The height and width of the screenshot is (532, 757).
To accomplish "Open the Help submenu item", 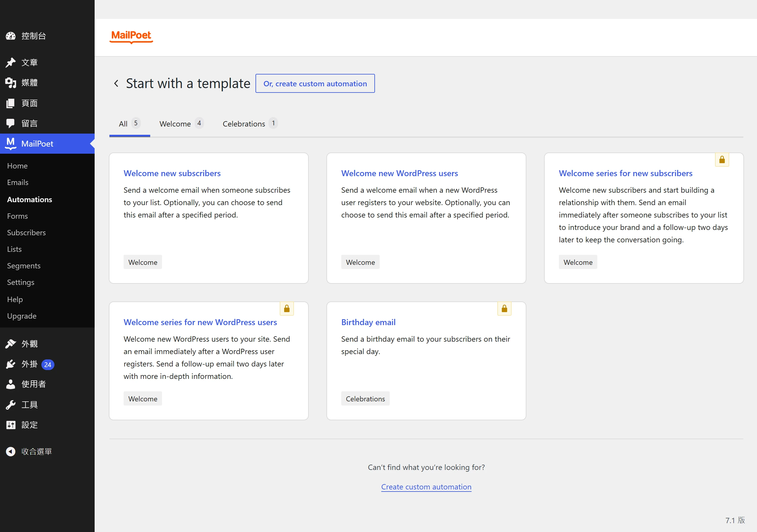I will pos(15,299).
